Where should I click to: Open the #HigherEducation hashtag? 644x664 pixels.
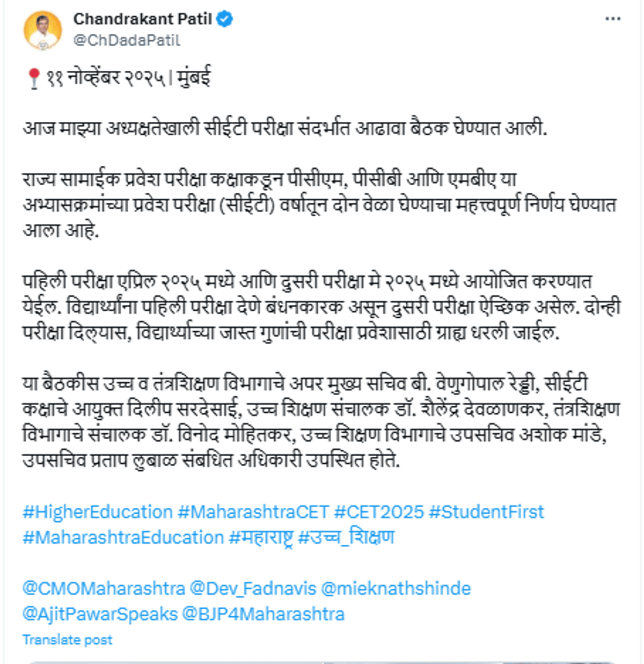click(x=98, y=512)
